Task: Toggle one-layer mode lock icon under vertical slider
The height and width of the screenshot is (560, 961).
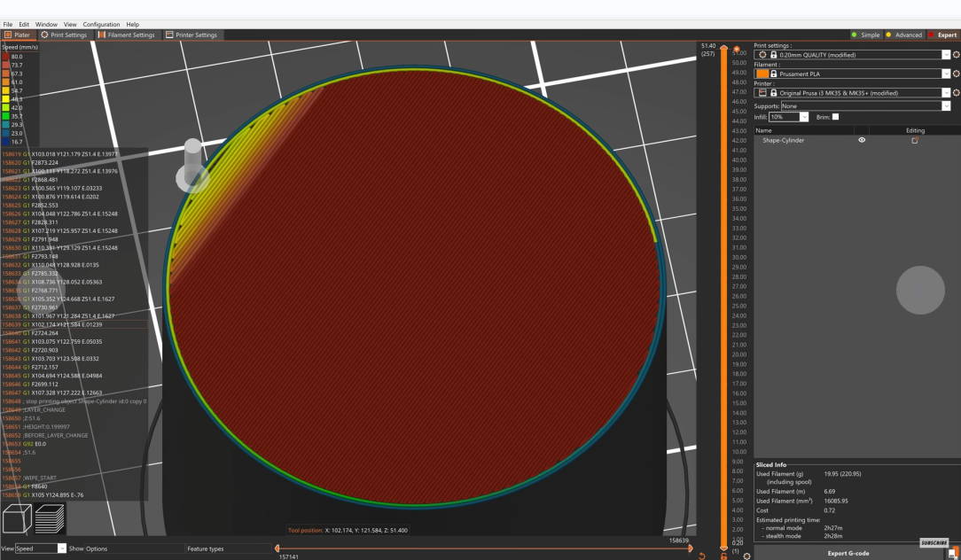Action: click(x=723, y=556)
